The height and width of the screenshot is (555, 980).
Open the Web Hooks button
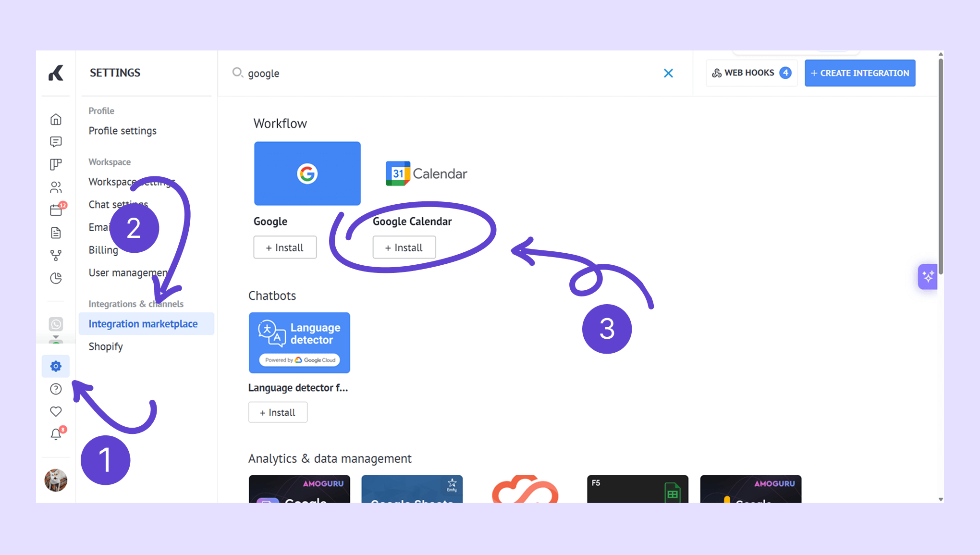(x=751, y=73)
